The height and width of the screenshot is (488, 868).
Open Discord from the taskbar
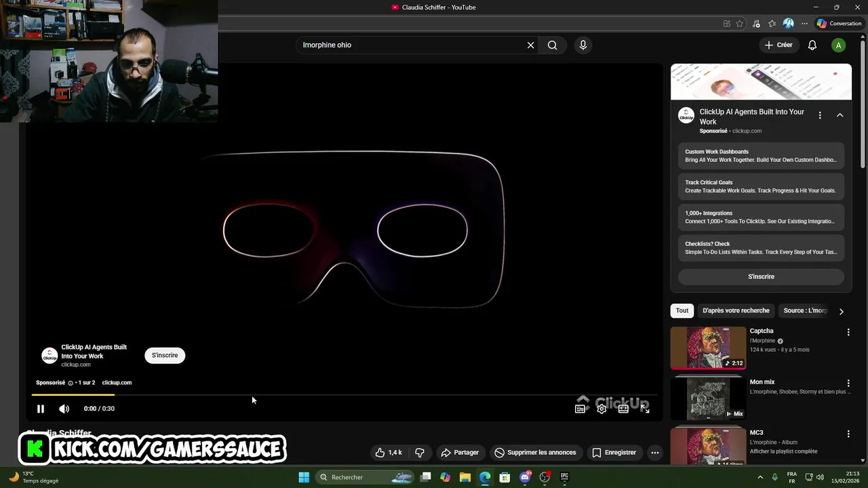point(525,477)
